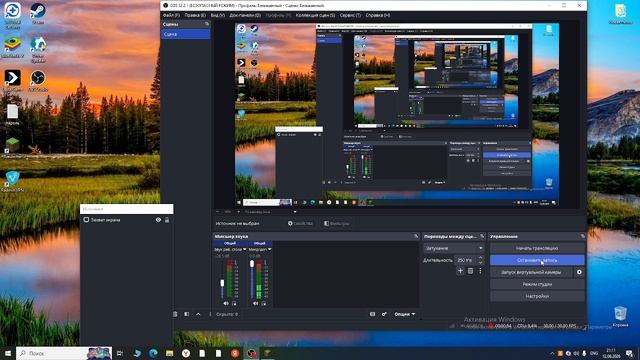Click the Длительность 250 ms field

[465, 260]
